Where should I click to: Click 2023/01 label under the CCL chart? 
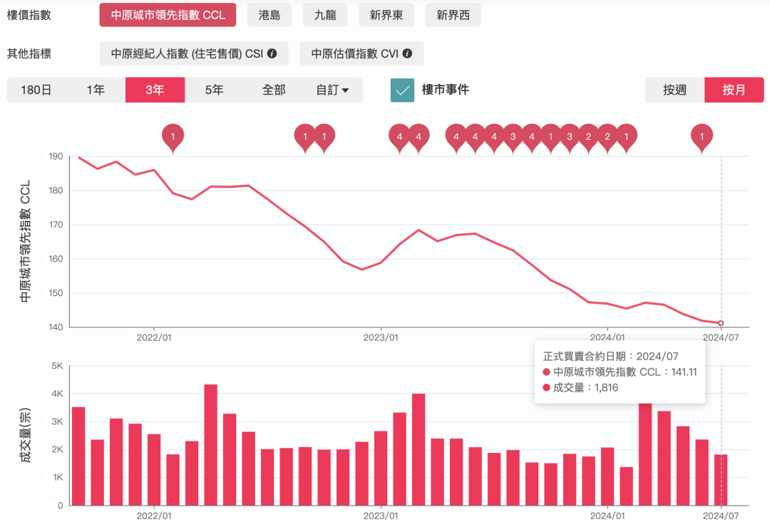tap(381, 337)
